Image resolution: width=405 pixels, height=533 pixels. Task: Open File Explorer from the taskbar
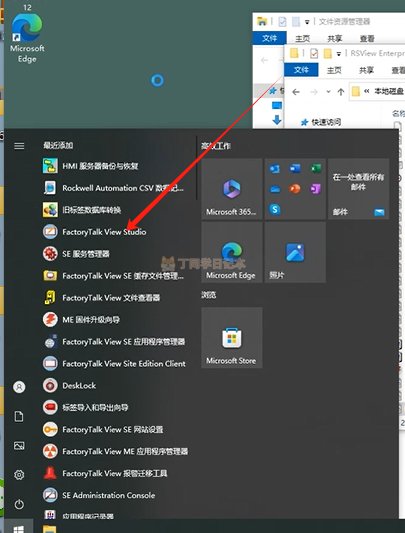tap(50, 529)
